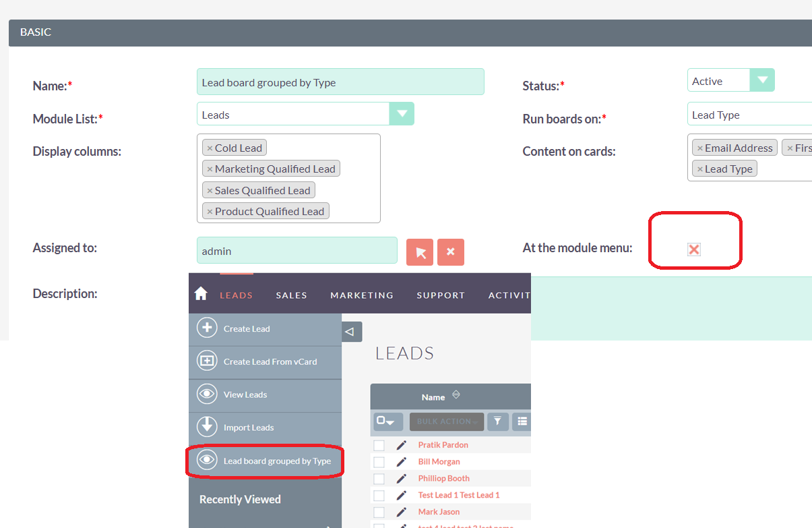Image resolution: width=812 pixels, height=528 pixels.
Task: Click the Import Leads label
Action: 249,428
